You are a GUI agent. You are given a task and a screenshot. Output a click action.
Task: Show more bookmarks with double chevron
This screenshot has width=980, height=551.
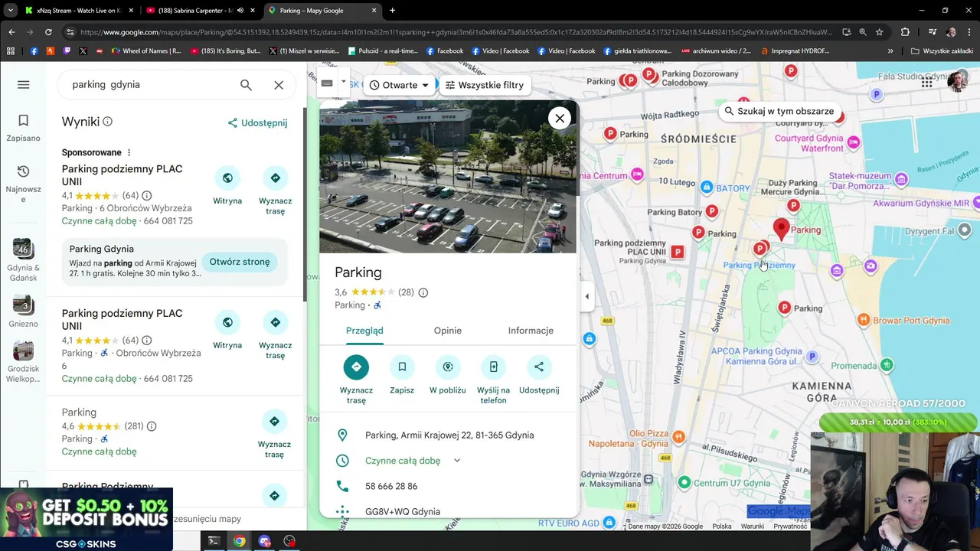point(890,51)
